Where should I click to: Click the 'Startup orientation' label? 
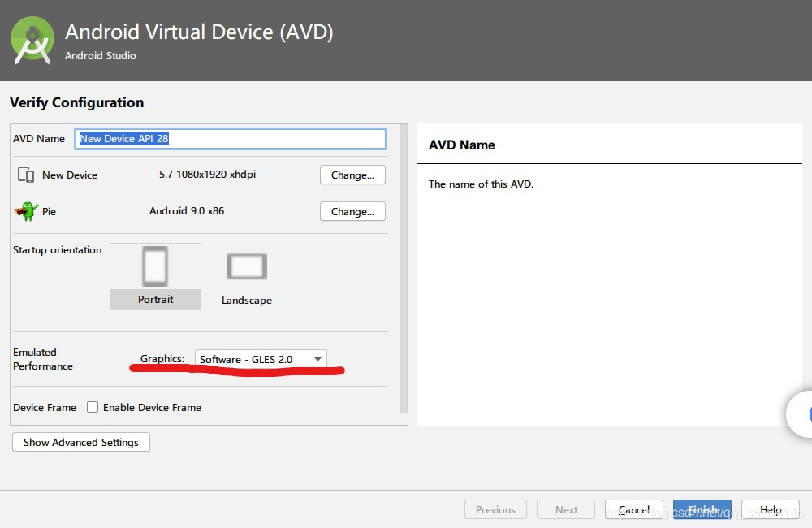pyautogui.click(x=58, y=249)
